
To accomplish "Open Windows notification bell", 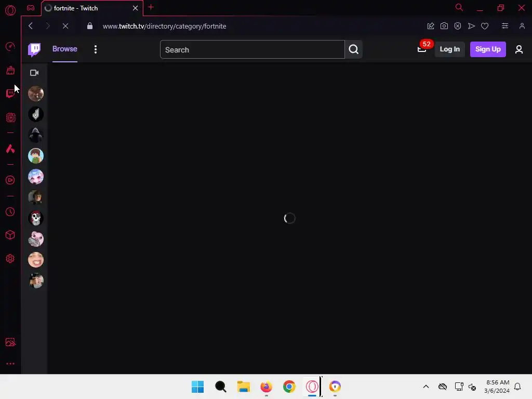I will (517, 387).
